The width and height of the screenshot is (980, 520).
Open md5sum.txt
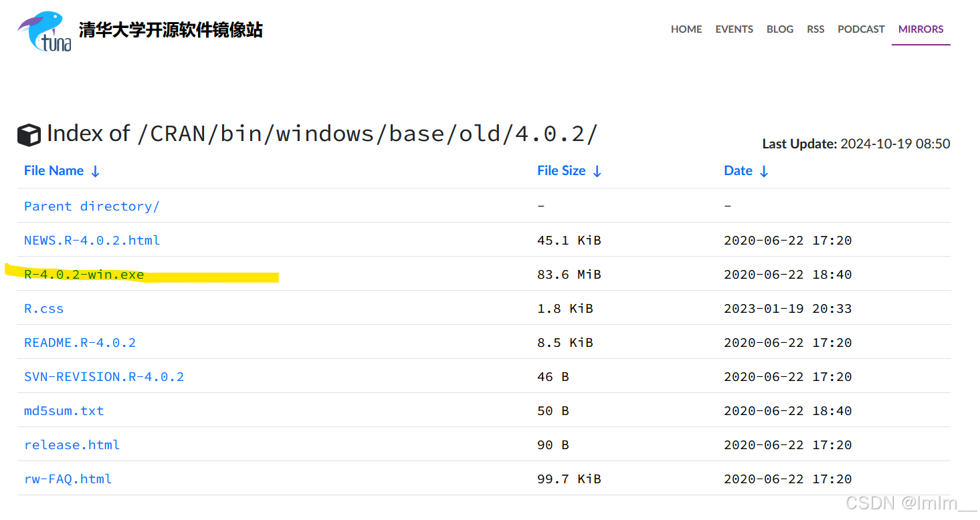coord(64,410)
